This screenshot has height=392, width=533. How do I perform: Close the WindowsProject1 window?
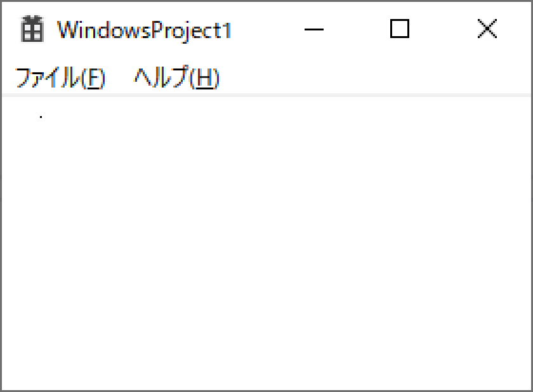pyautogui.click(x=487, y=29)
